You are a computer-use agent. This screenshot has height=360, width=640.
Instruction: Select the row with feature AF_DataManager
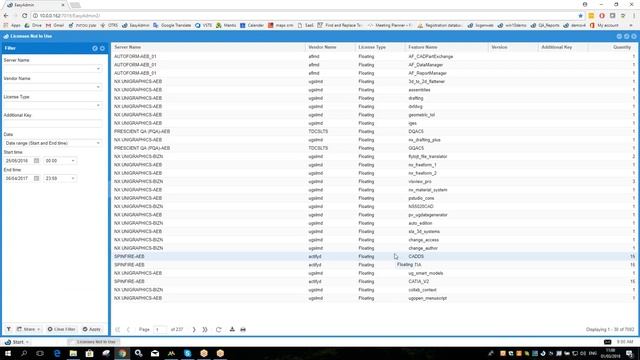(x=374, y=65)
